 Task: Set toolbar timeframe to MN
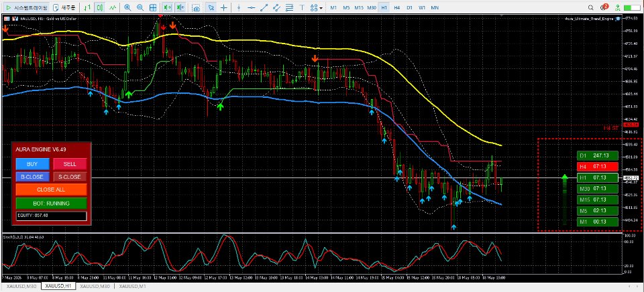(435, 7)
